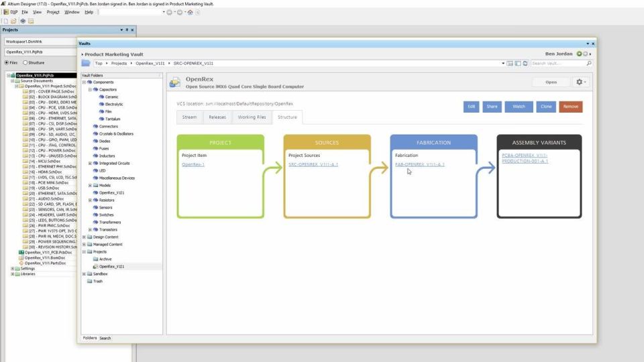Image resolution: width=644 pixels, height=362 pixels.
Task: Expand the Resistors vault folder
Action: (90, 200)
